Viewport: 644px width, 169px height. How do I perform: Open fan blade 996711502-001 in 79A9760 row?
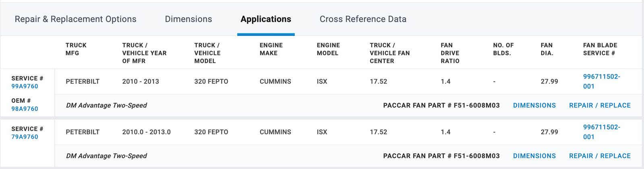tap(601, 132)
